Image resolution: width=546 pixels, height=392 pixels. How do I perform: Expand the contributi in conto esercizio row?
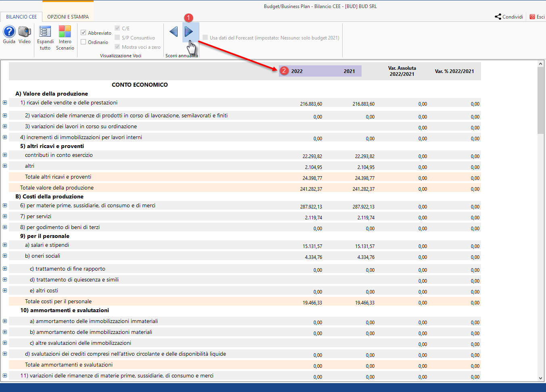coord(5,155)
